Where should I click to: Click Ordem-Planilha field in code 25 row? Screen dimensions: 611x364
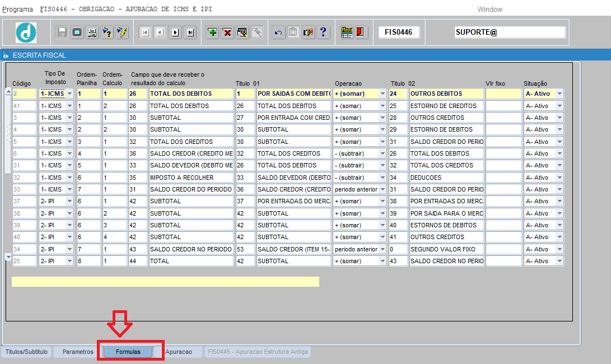tap(88, 261)
